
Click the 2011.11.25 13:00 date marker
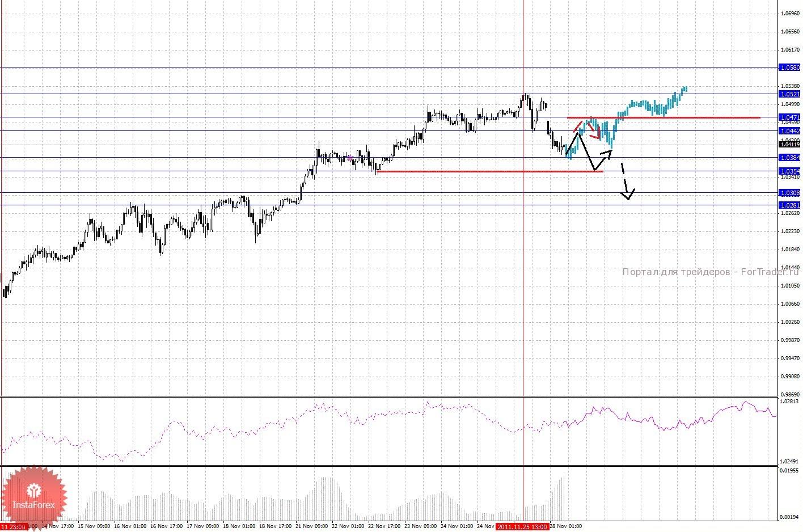click(522, 527)
